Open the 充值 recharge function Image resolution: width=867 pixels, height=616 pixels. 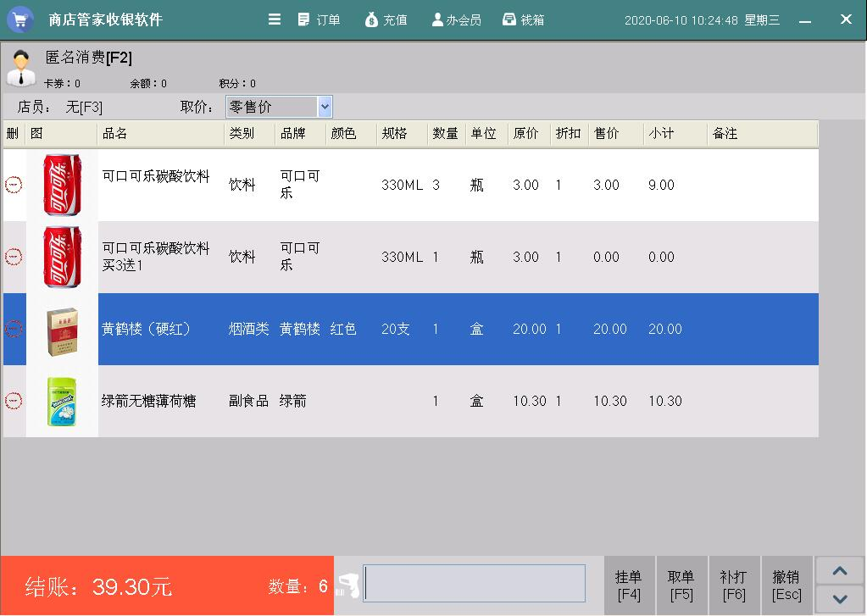386,19
